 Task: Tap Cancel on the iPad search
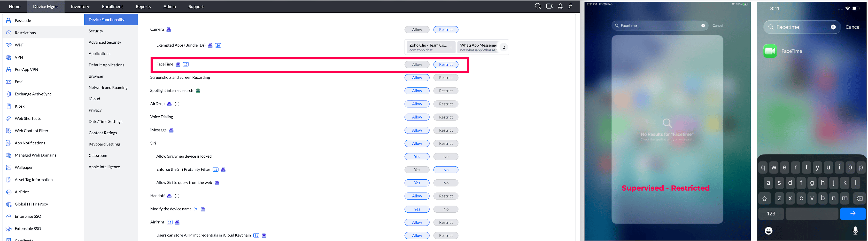click(718, 26)
